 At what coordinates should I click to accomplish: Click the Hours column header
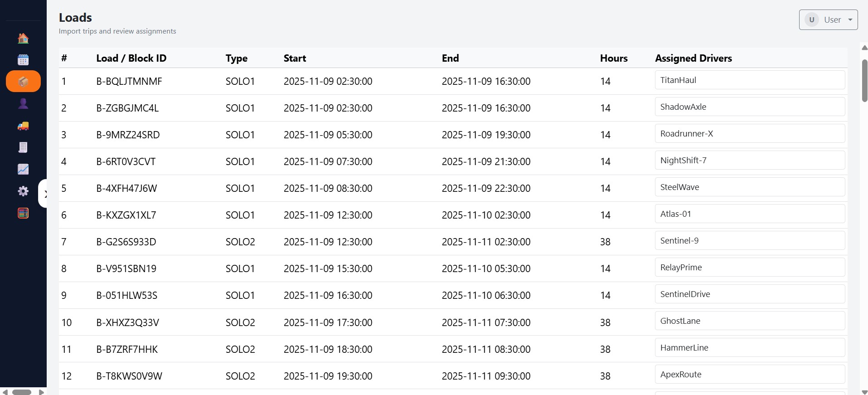(614, 58)
